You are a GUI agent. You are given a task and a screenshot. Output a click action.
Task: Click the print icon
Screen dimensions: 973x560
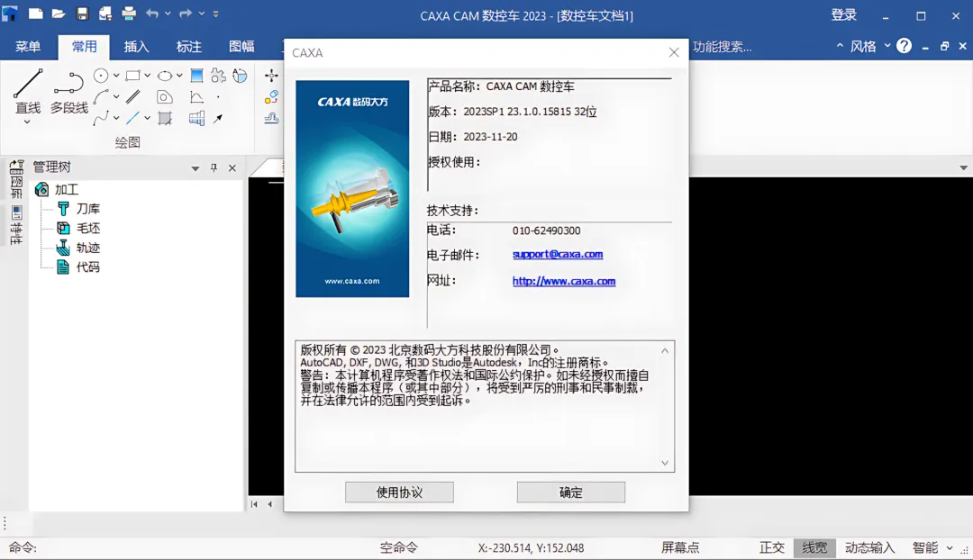pos(129,14)
